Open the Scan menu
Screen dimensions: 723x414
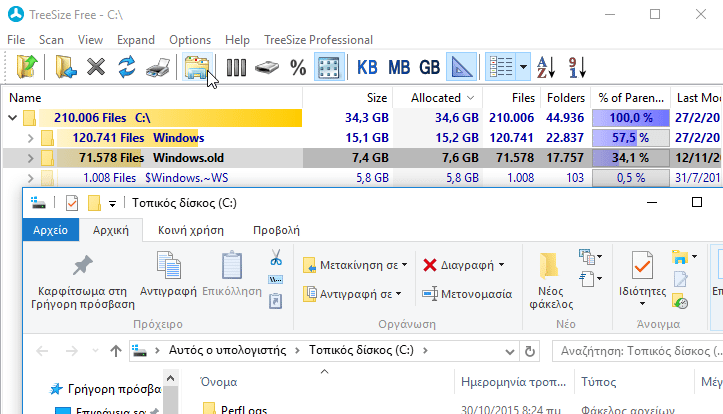[x=51, y=40]
